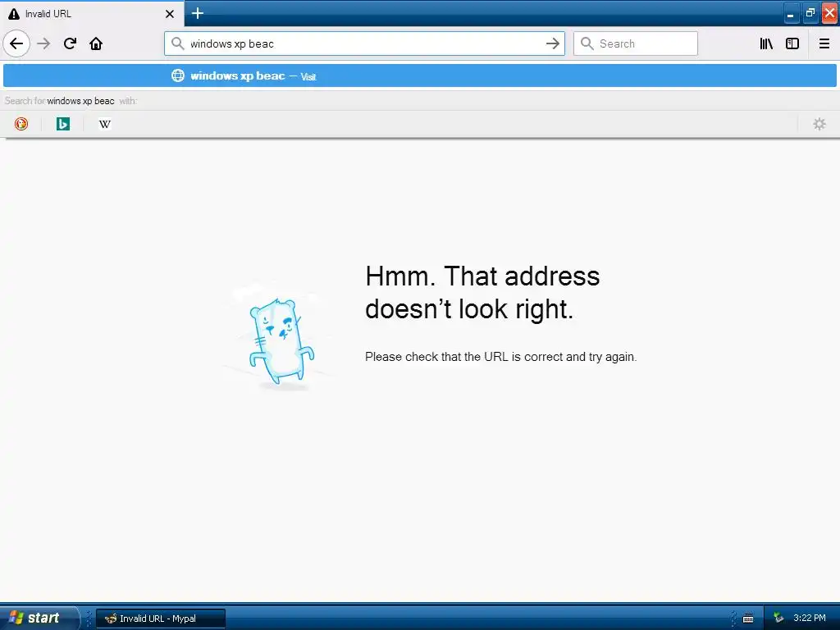Image resolution: width=840 pixels, height=630 pixels.
Task: Open the Windows start menu
Action: click(x=39, y=618)
